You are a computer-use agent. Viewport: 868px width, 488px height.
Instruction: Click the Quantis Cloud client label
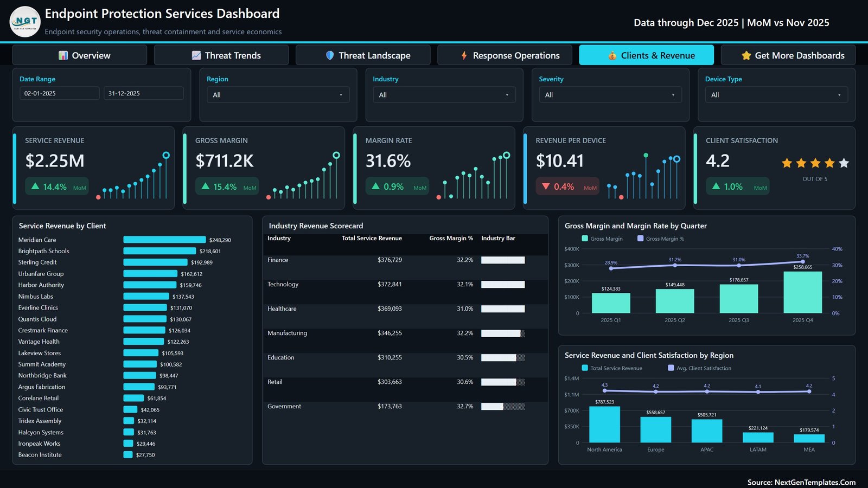pyautogui.click(x=37, y=319)
